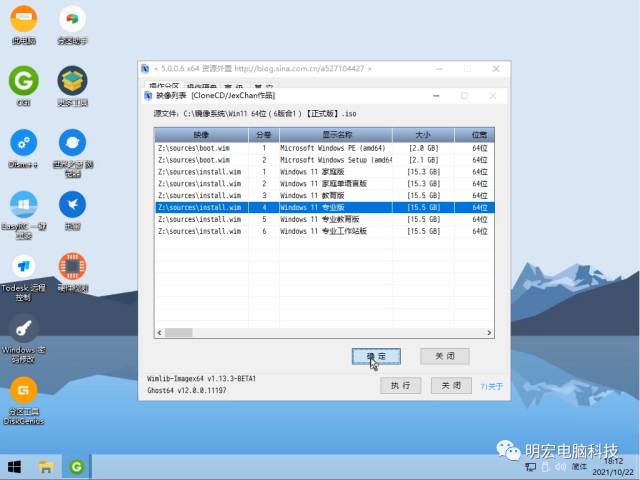This screenshot has width=640, height=480.
Task: Open File Explorer from the taskbar
Action: click(46, 467)
